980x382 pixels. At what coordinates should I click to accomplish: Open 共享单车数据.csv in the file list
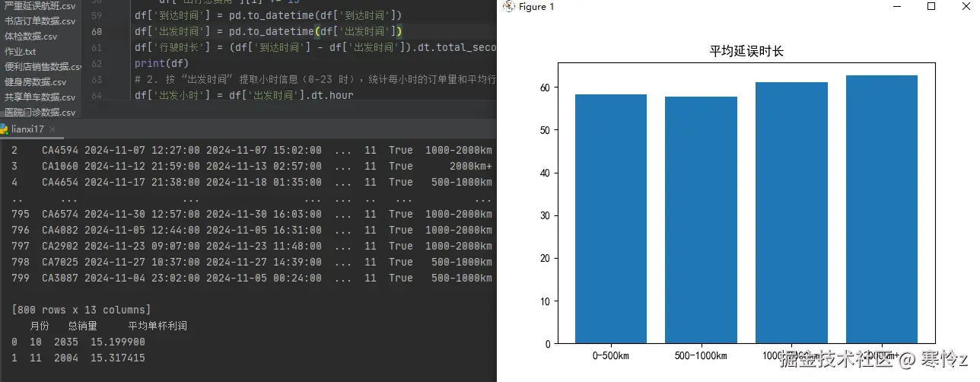[40, 97]
